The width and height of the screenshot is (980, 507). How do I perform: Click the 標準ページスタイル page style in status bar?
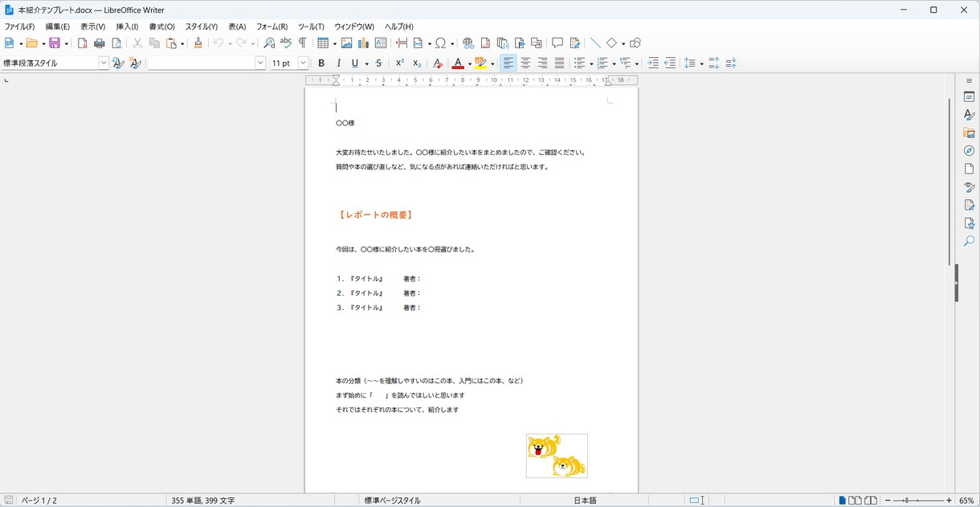coord(392,501)
